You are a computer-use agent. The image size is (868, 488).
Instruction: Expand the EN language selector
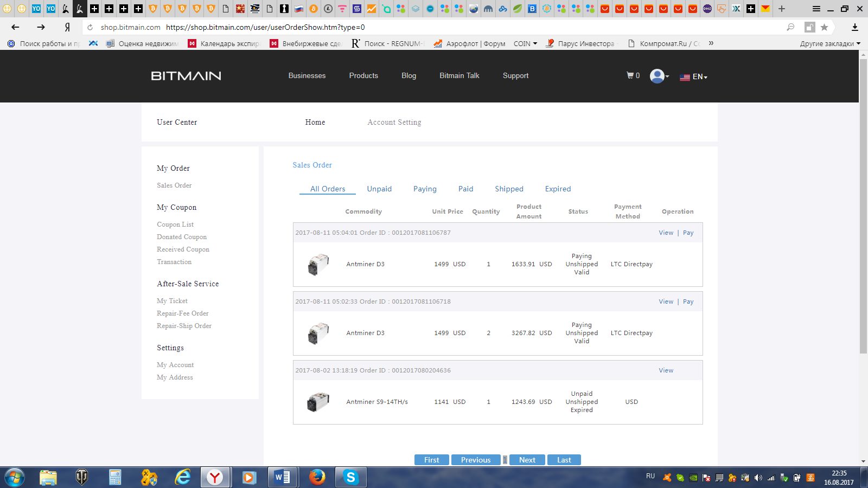(x=694, y=77)
